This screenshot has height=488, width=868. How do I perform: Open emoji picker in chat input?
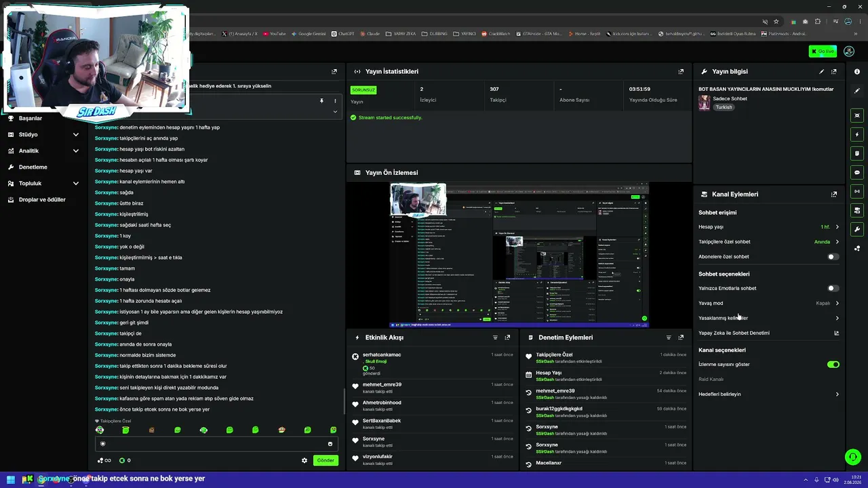(330, 444)
